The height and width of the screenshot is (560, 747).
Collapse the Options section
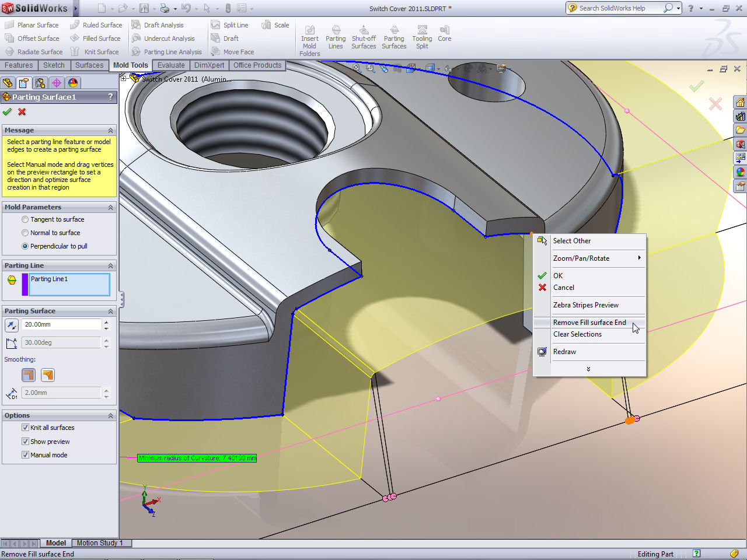click(x=110, y=416)
